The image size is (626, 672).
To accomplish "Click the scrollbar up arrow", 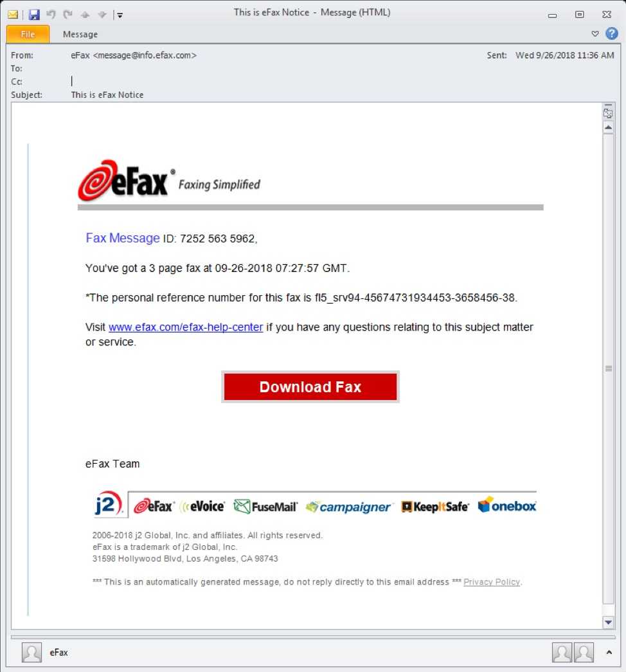I will pyautogui.click(x=608, y=128).
